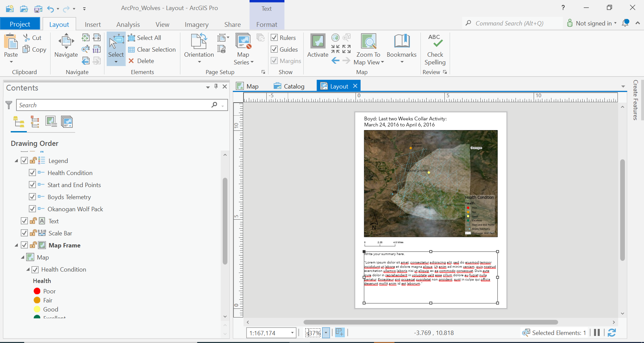The width and height of the screenshot is (644, 343).
Task: Click the refresh icon in status bar
Action: tap(612, 333)
